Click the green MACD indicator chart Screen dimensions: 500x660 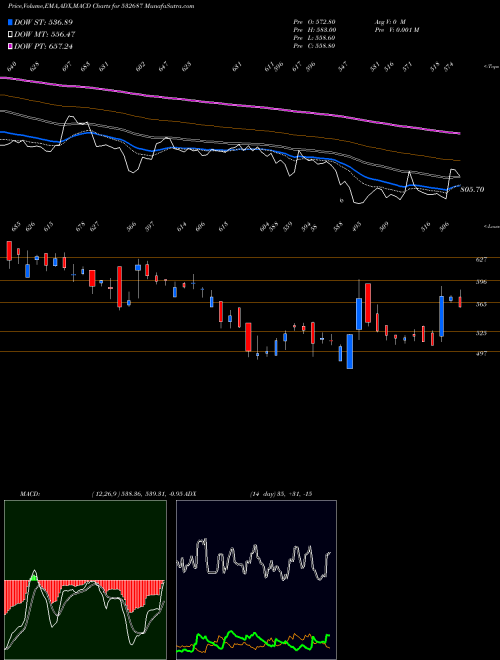click(85, 580)
